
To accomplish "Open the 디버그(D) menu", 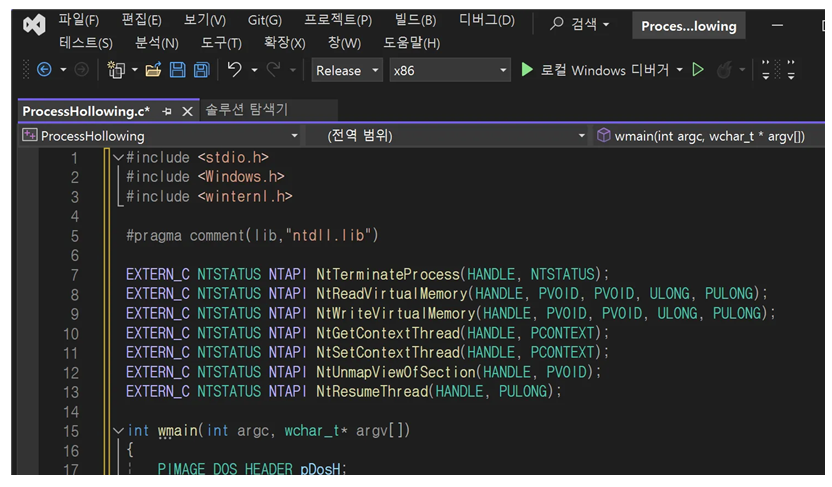I will coord(486,20).
